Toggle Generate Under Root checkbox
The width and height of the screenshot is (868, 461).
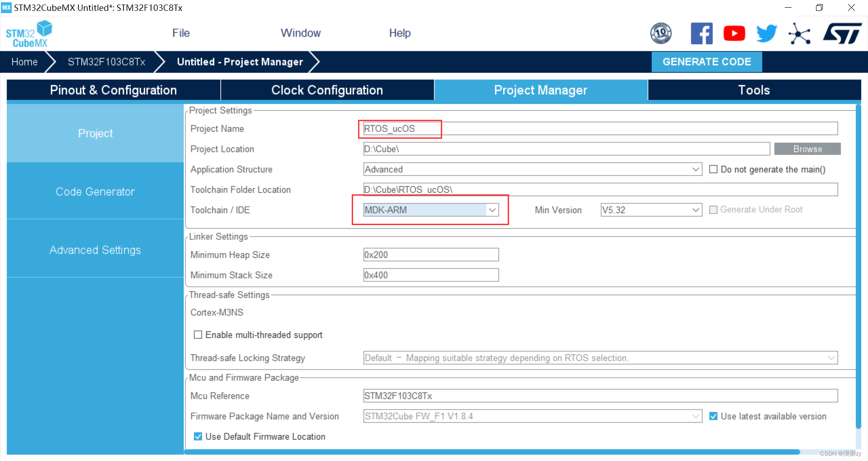(x=713, y=210)
